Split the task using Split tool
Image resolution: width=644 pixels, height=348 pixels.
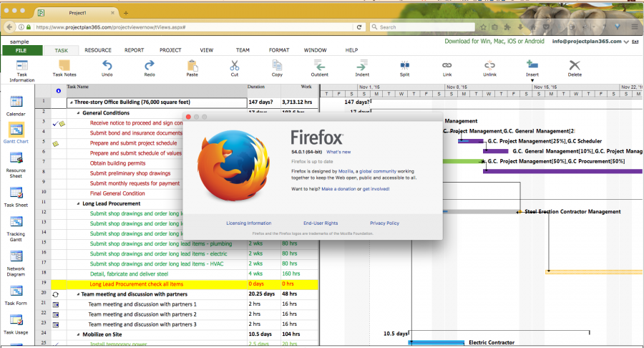point(404,68)
